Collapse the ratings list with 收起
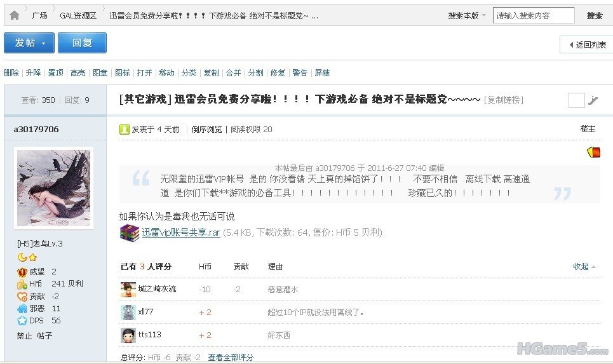The image size is (613, 364). pos(584,267)
